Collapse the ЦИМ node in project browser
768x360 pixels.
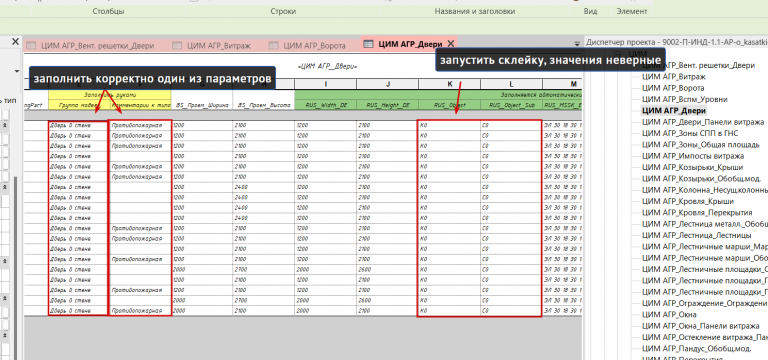(619, 54)
